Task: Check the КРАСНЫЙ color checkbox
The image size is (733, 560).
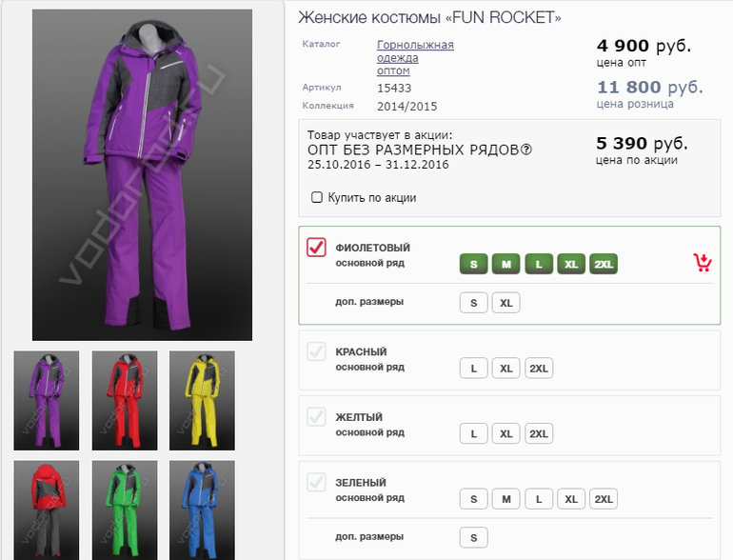Action: 317,351
